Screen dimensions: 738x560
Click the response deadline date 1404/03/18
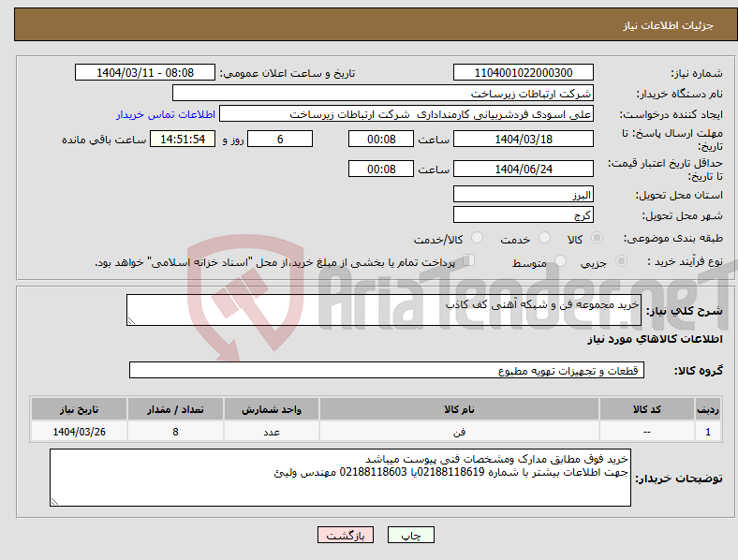pos(523,139)
